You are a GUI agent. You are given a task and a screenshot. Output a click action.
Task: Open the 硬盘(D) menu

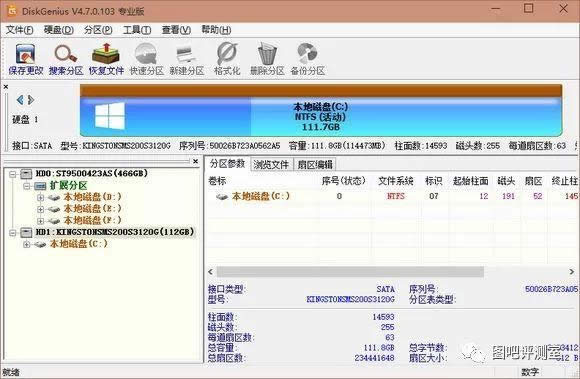(x=59, y=30)
